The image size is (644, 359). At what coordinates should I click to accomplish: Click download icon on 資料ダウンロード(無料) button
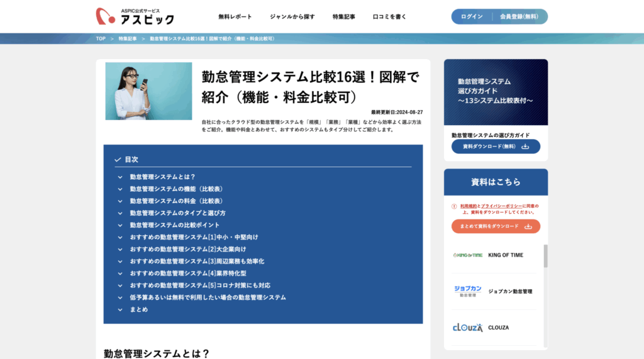525,146
